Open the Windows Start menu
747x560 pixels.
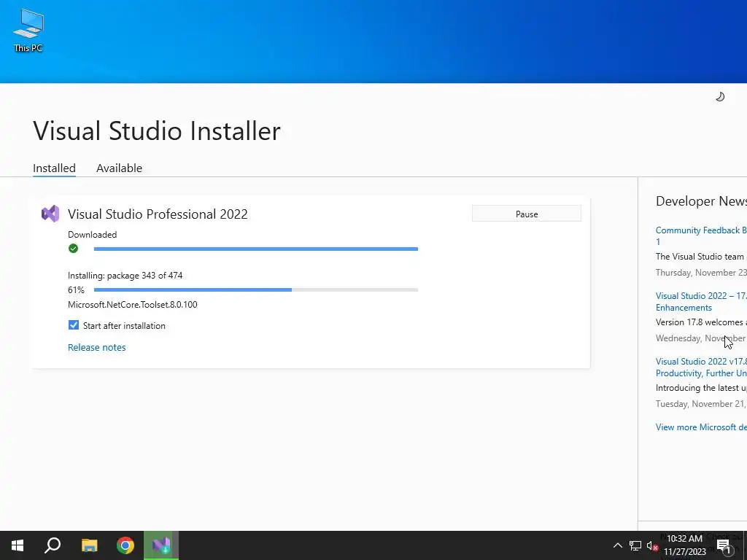(x=18, y=545)
